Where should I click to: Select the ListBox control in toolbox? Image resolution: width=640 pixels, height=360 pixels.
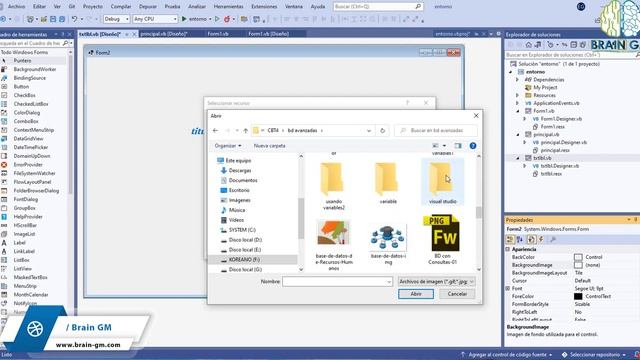point(21,260)
